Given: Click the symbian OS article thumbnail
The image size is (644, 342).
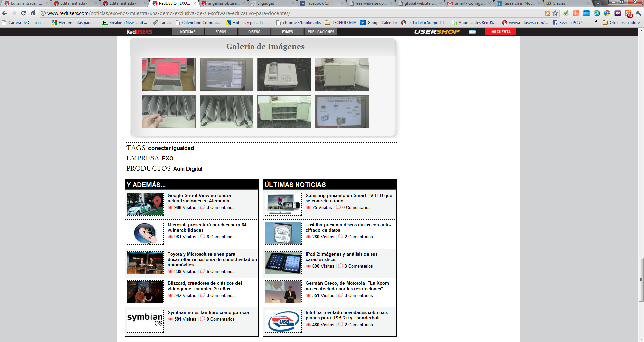Looking at the screenshot, I should tap(145, 321).
